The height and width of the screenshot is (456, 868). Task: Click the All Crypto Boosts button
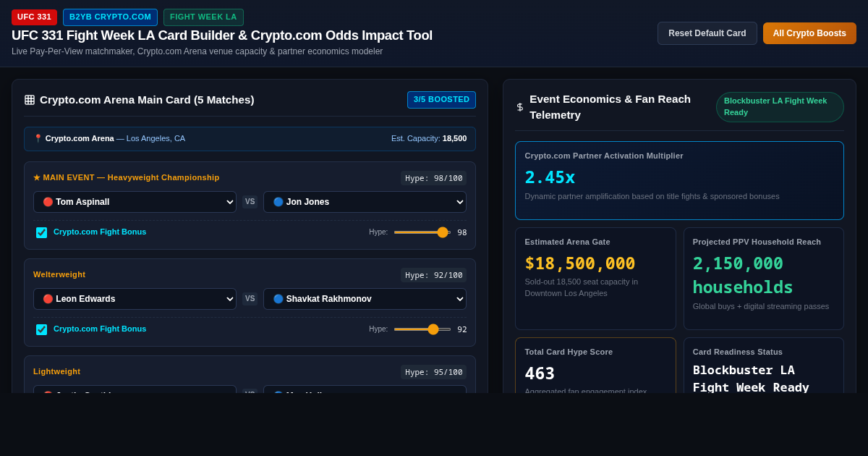tap(809, 33)
